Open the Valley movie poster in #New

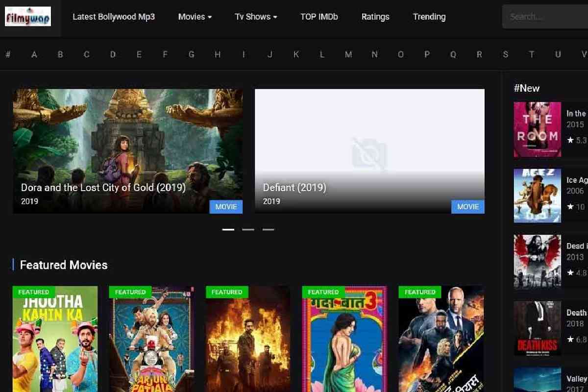pyautogui.click(x=538, y=380)
